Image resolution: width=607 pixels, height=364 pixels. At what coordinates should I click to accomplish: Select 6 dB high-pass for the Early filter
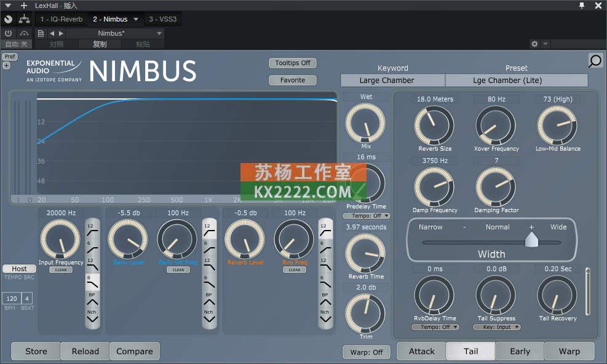(209, 247)
